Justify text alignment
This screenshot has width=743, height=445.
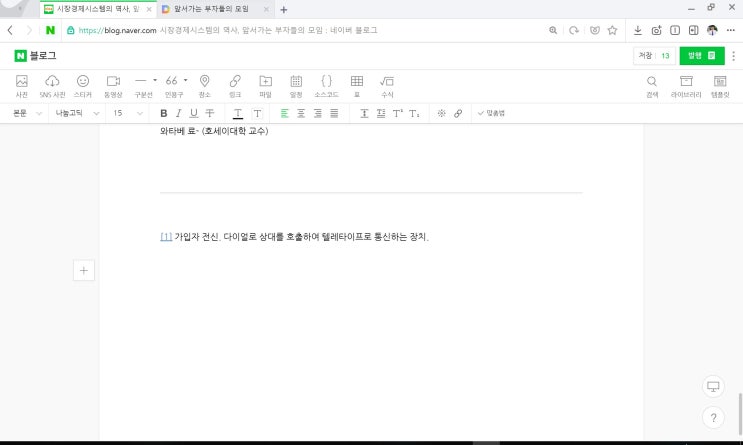pos(334,113)
